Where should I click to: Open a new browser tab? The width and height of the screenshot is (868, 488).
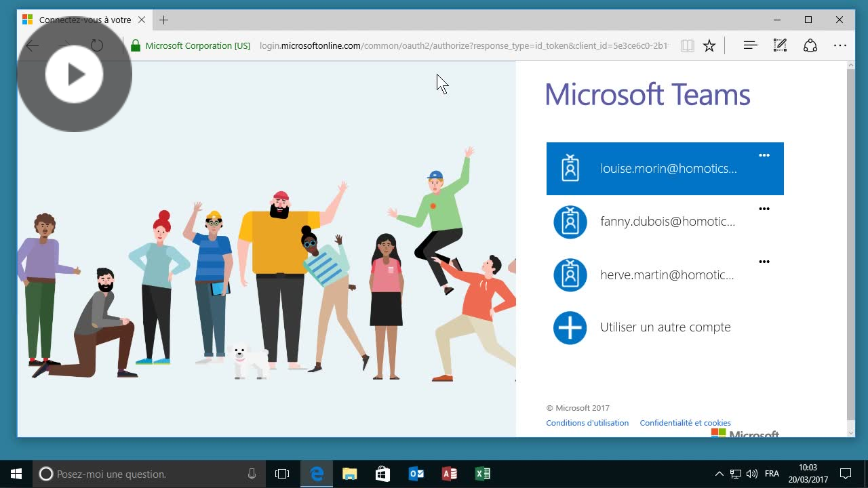click(x=163, y=20)
